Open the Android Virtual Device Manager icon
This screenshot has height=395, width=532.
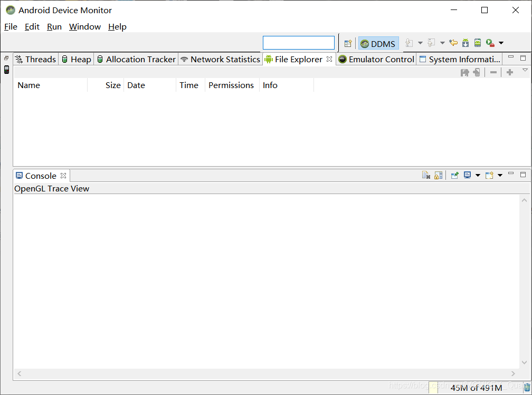point(477,43)
